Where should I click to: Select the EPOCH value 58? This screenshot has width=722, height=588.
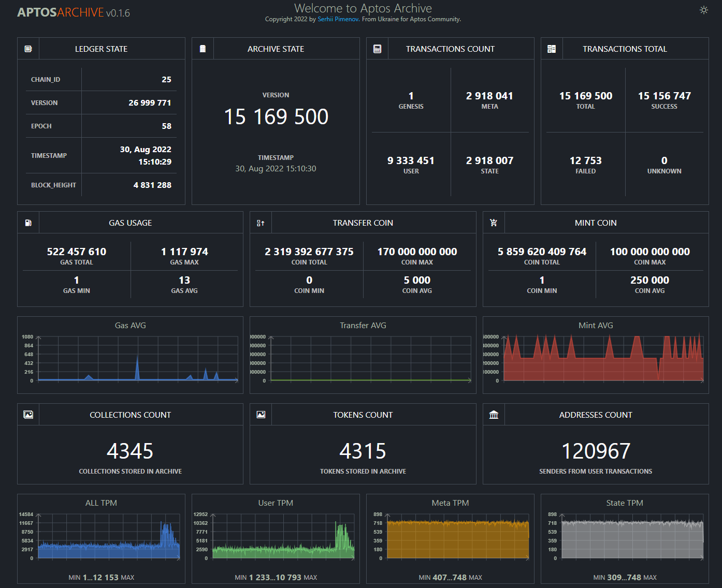click(166, 126)
